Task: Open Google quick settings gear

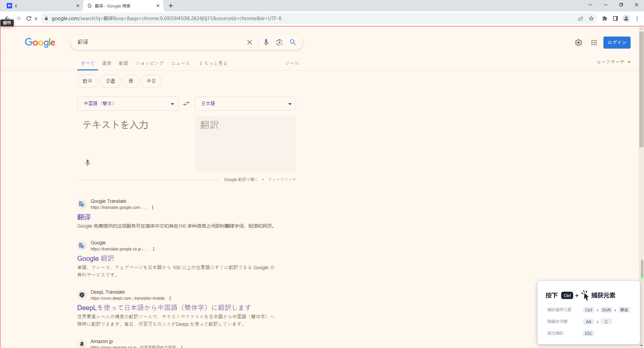Action: (x=578, y=43)
